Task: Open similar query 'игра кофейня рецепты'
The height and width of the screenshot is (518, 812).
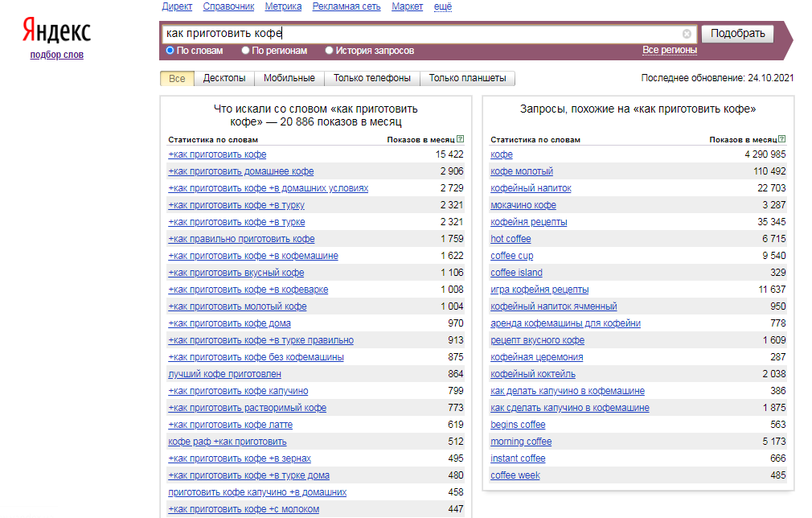Action: click(x=539, y=290)
